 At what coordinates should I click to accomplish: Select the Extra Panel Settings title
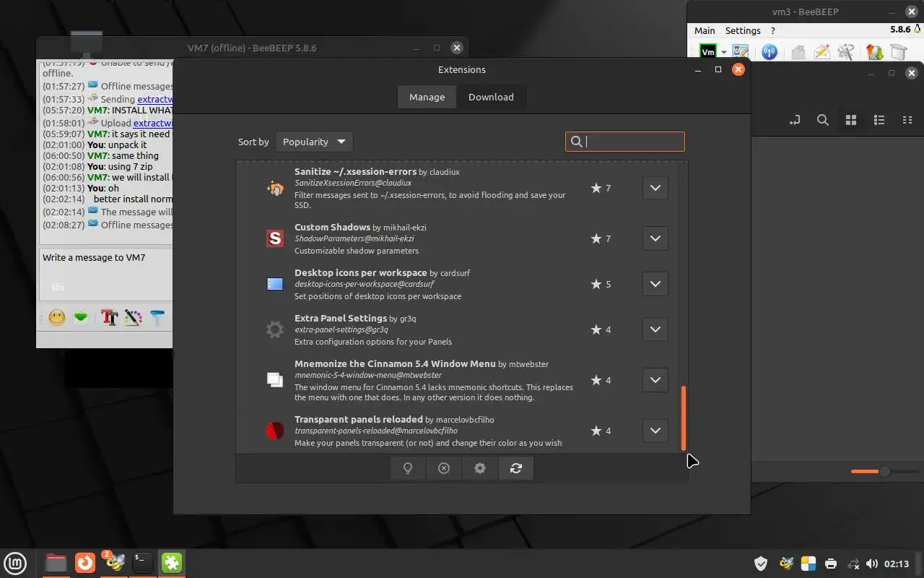point(341,318)
